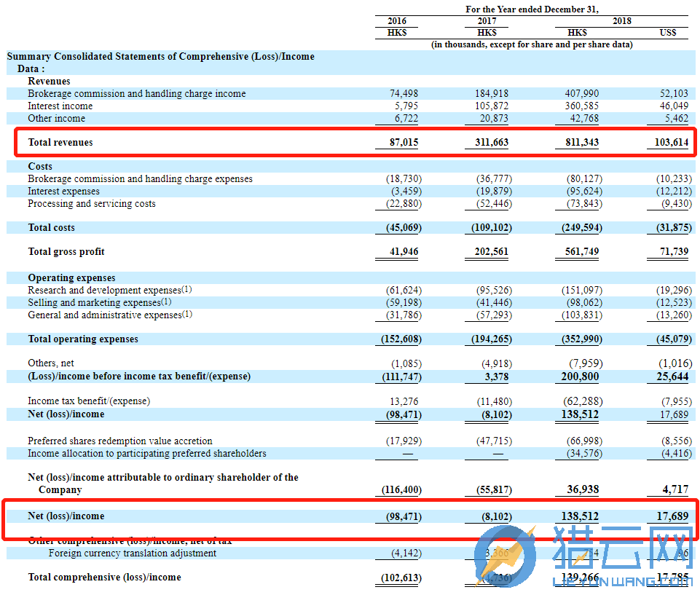This screenshot has width=700, height=595.
Task: Click Total comprehensive (loss)/income row label
Action: 104,578
